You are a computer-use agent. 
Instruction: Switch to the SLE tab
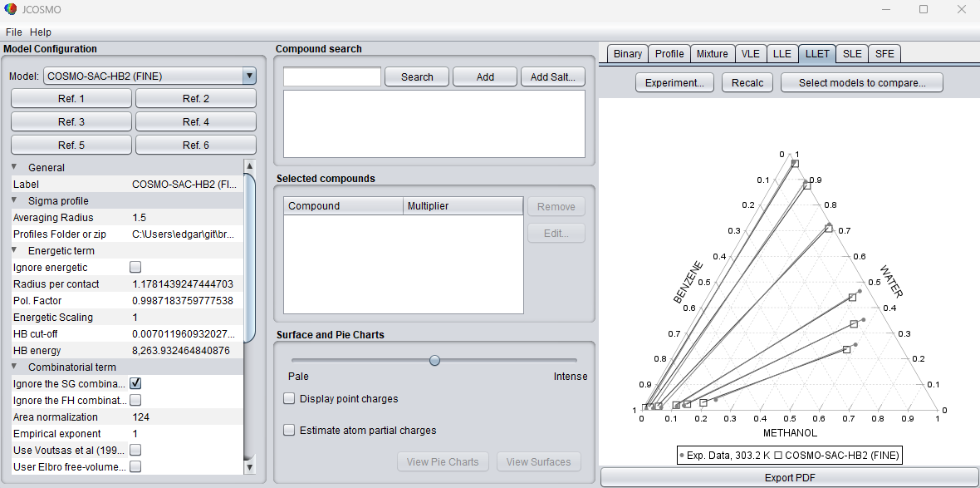[852, 54]
